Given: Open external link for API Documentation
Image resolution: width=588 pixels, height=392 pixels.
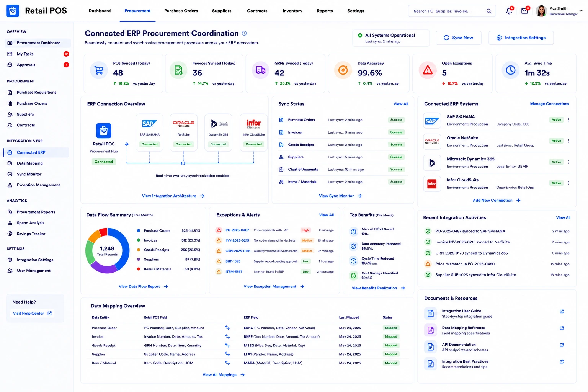Looking at the screenshot, I should [x=562, y=345].
